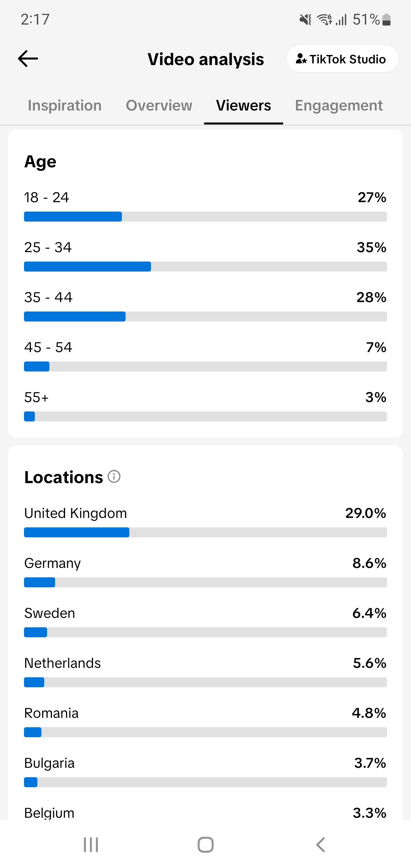Tap the muted sound status icon

[306, 19]
